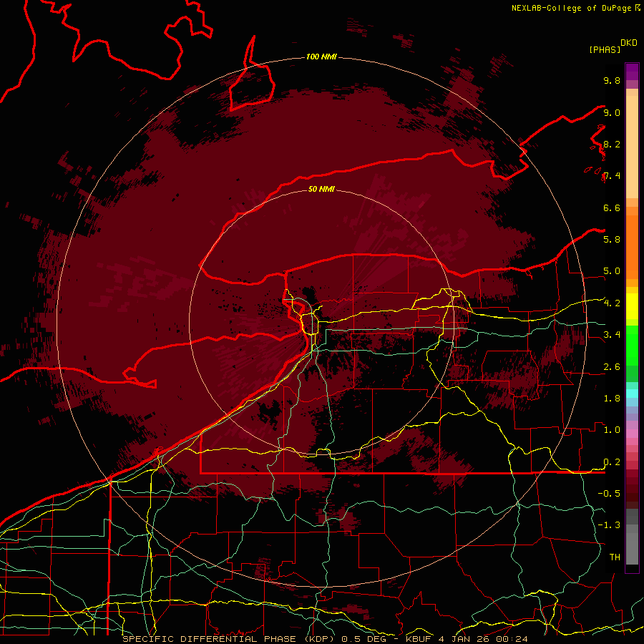The image size is (644, 644).
Task: Click the DKD legend heading
Action: pyautogui.click(x=629, y=43)
